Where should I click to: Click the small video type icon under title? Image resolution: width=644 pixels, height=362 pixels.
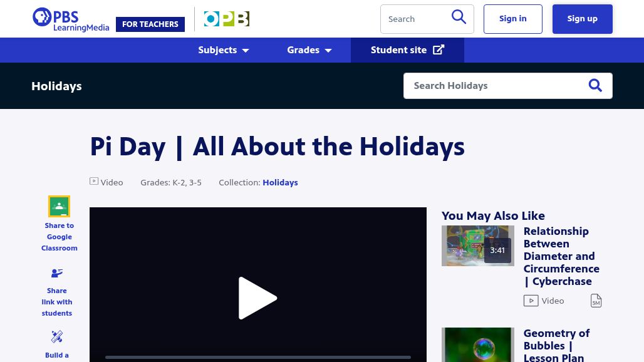[94, 181]
